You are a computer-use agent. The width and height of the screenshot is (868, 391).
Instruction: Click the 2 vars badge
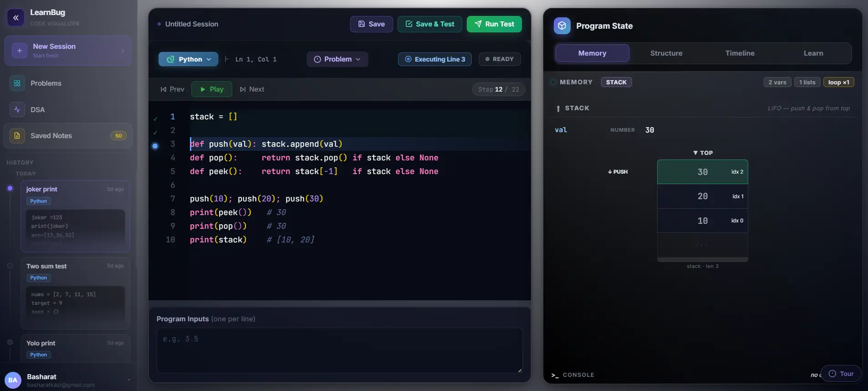(x=777, y=82)
